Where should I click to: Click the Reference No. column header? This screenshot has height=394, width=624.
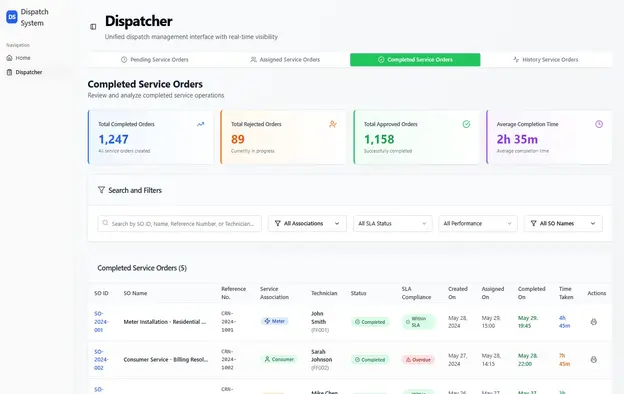[234, 293]
